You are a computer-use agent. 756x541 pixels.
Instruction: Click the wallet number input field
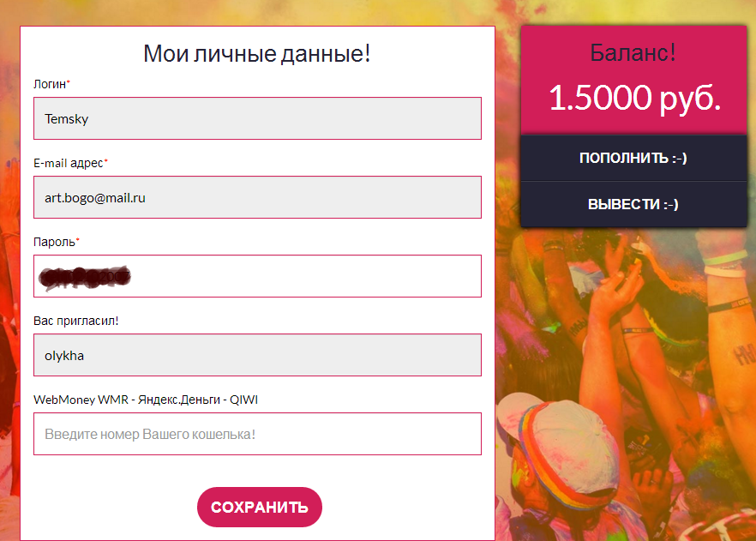point(257,434)
